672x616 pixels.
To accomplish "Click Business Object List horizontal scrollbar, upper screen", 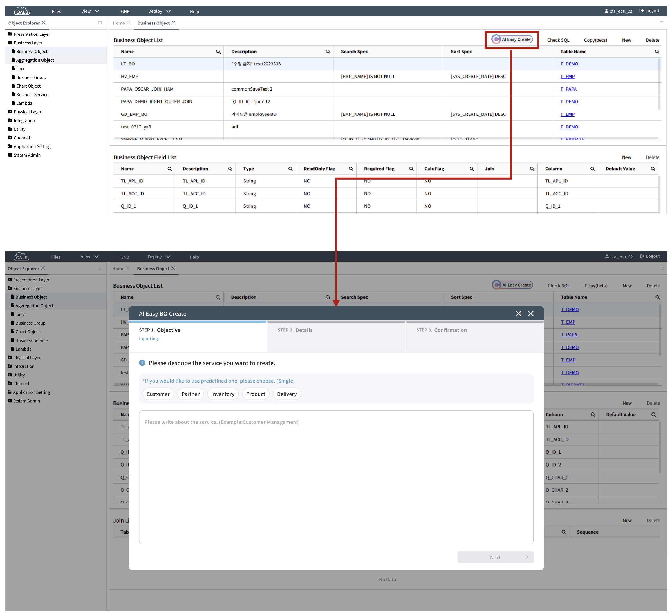I will coord(386,138).
